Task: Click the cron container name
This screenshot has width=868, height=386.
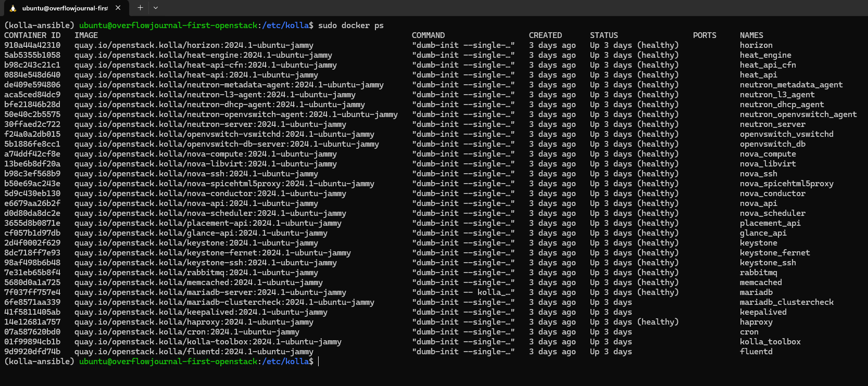Action: click(x=749, y=332)
